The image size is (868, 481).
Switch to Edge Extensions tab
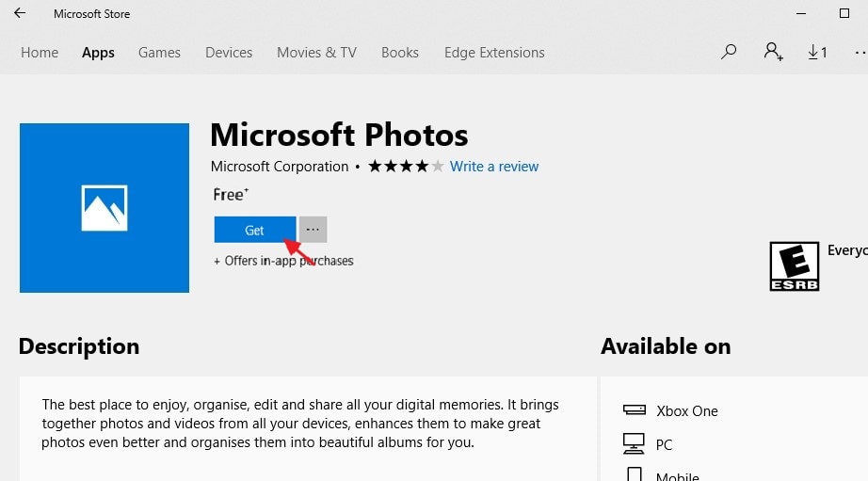click(494, 53)
